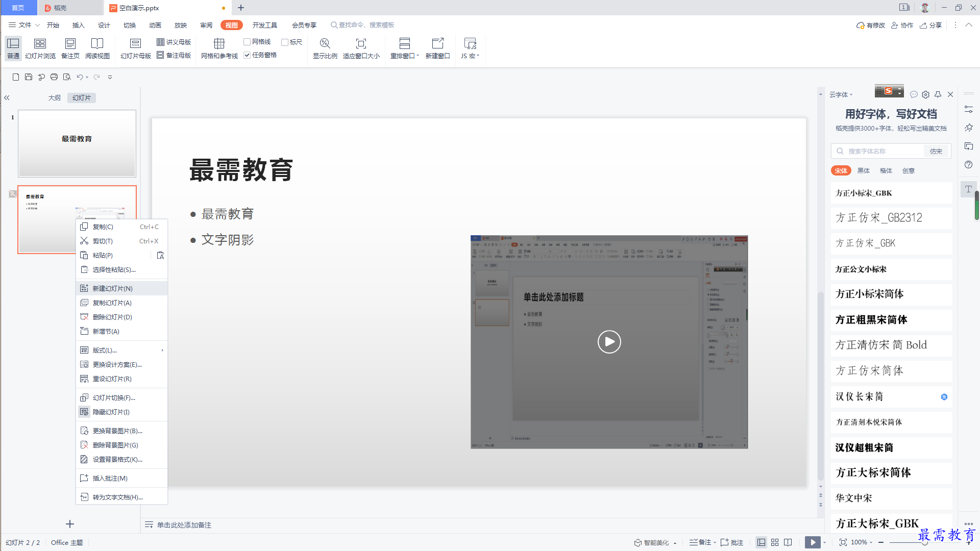Screen dimensions: 980x551
Task: Open the Animation (动画) ribbon tab
Action: [x=155, y=25]
